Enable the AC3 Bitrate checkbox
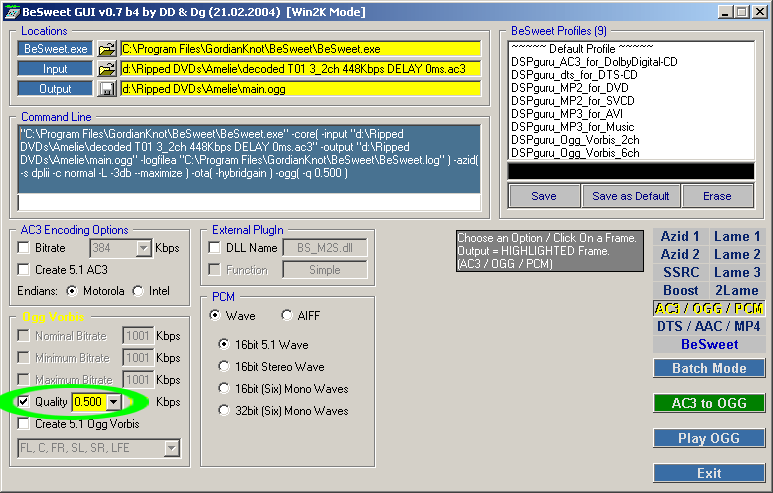This screenshot has width=773, height=493. tap(23, 247)
